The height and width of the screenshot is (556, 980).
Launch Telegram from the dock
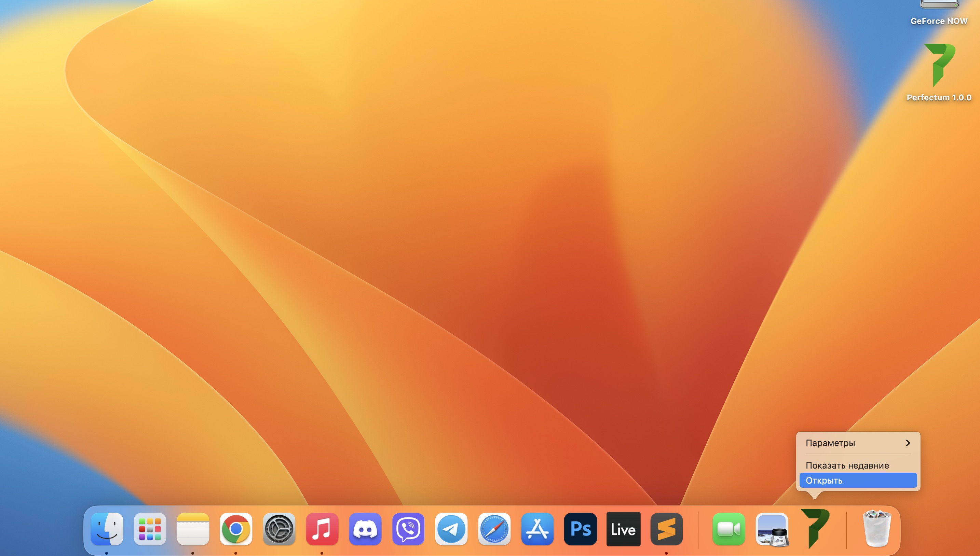(x=451, y=529)
